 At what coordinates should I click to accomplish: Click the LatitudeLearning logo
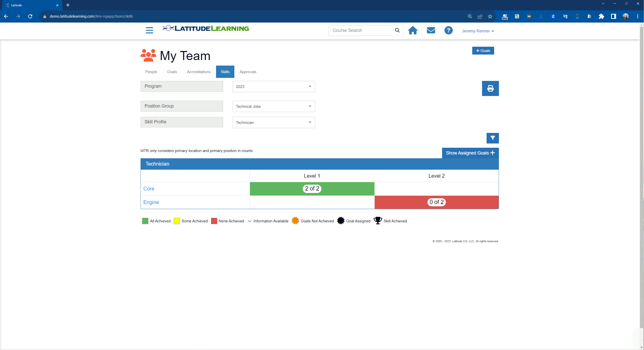[205, 28]
